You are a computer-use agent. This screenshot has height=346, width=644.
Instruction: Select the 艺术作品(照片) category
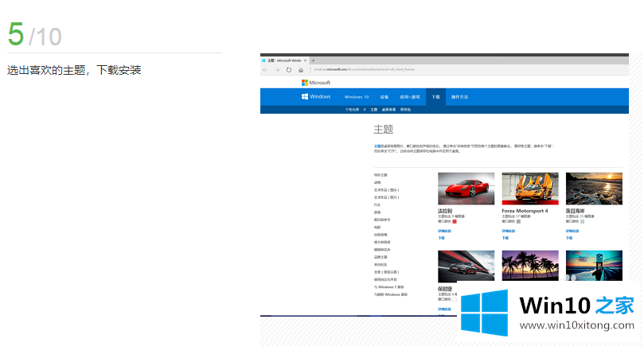click(x=387, y=197)
